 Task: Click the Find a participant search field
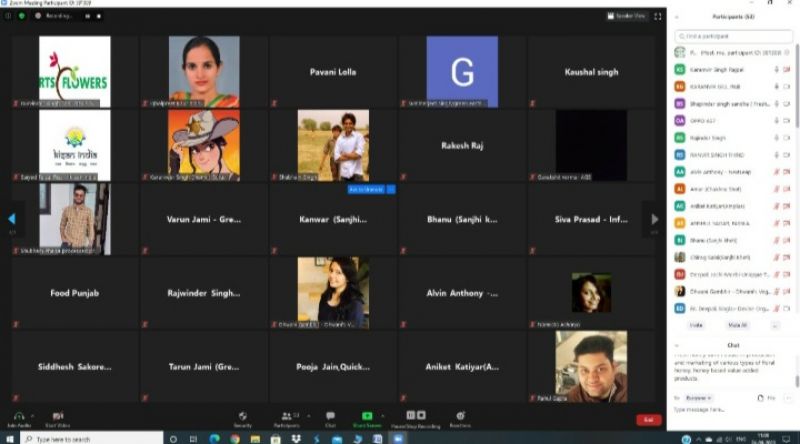(735, 36)
